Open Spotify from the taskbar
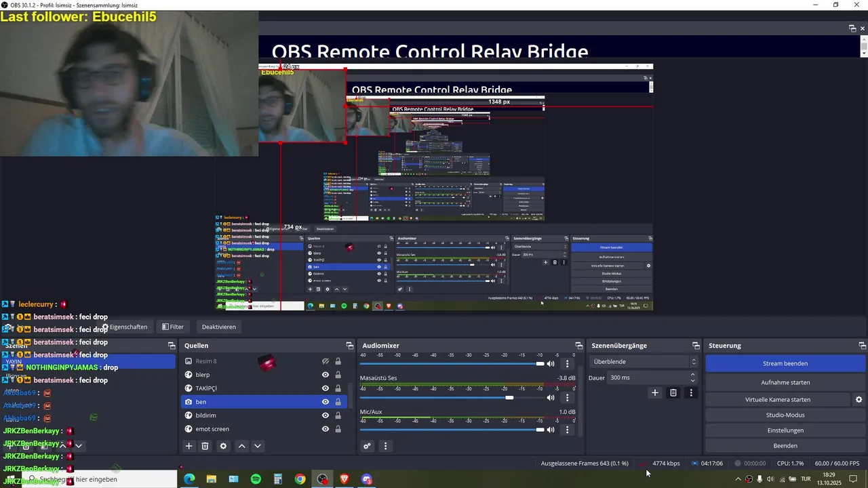 (256, 479)
